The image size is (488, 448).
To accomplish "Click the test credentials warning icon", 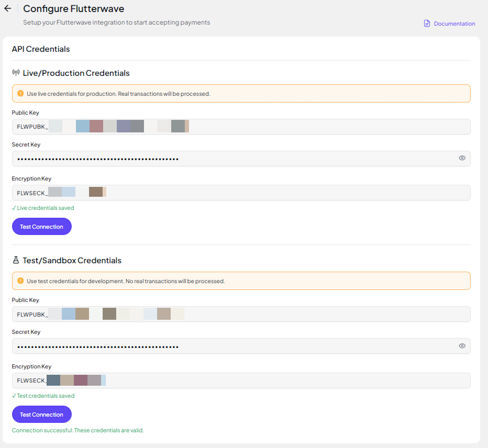I will (x=21, y=281).
